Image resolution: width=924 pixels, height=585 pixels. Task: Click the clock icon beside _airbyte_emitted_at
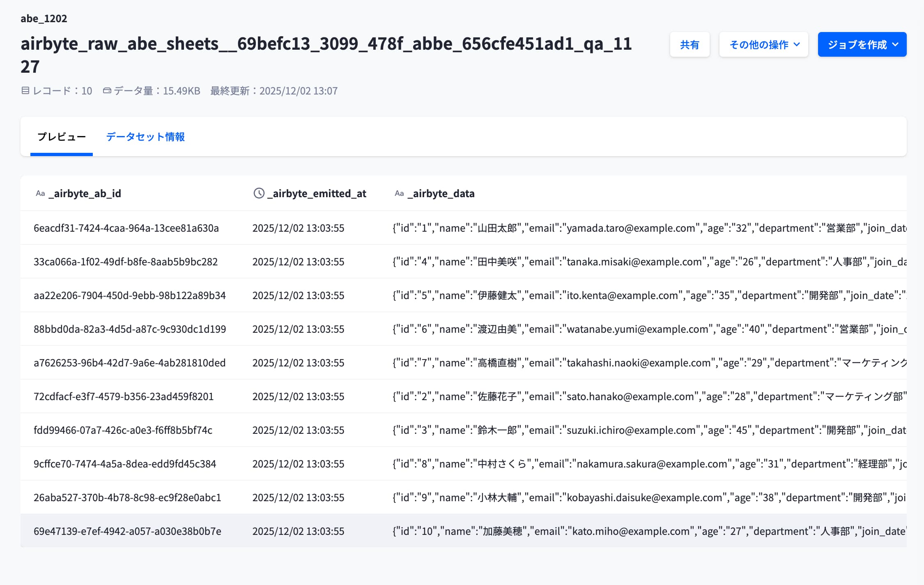tap(259, 193)
